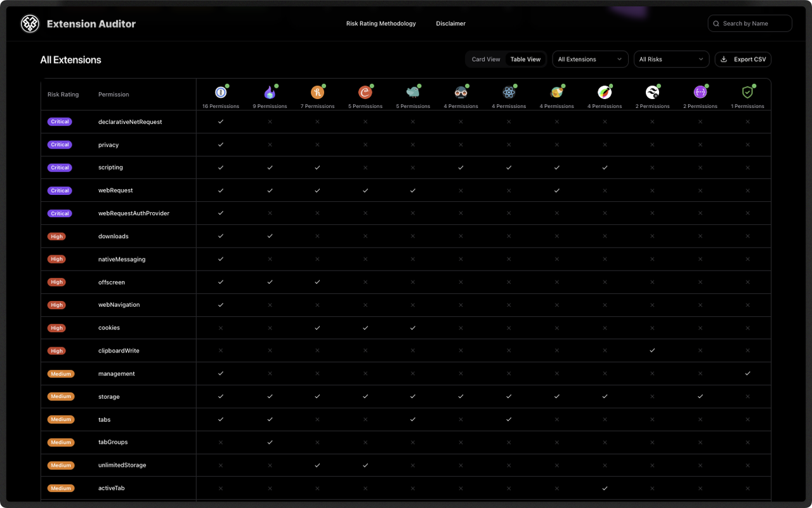Click the offscreen permission name
The width and height of the screenshot is (812, 508).
pos(112,282)
